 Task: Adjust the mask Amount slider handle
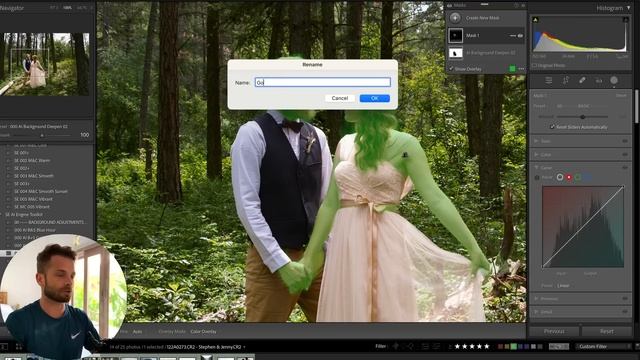[x=583, y=117]
